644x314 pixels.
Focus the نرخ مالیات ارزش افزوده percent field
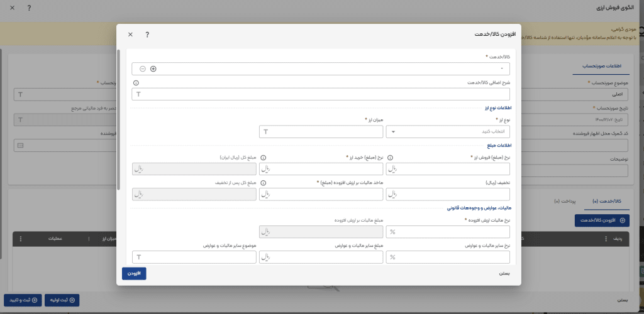click(450, 232)
